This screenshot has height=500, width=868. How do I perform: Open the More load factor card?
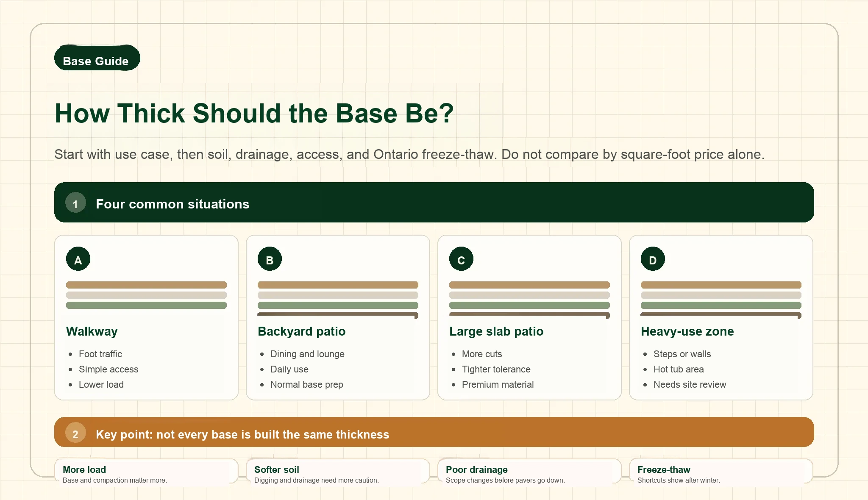146,471
